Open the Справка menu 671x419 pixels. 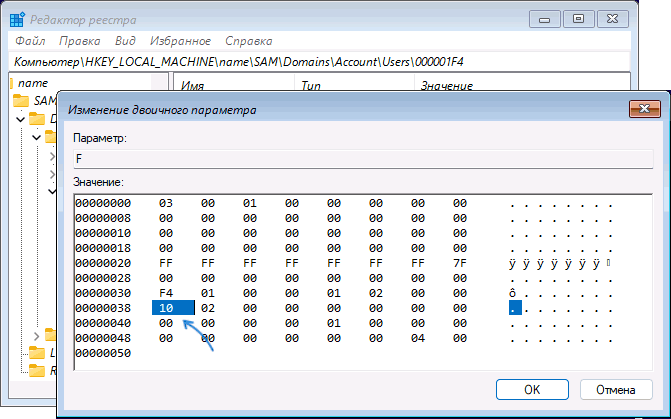[249, 41]
